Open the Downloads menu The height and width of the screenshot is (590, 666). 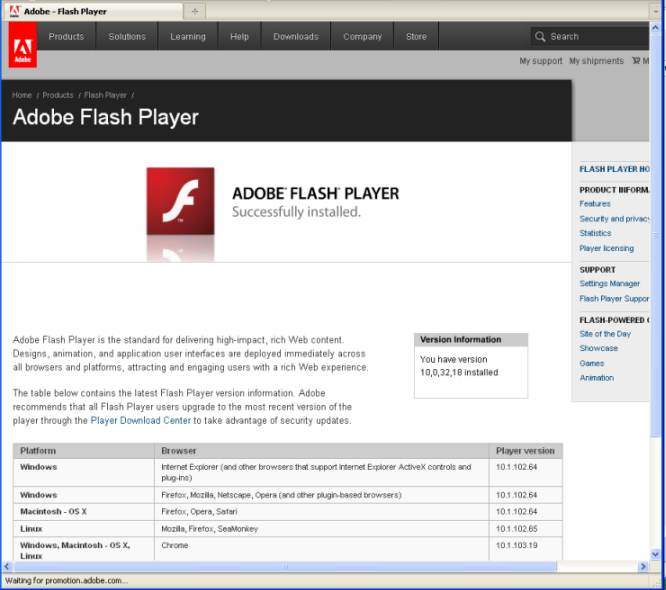pos(296,37)
